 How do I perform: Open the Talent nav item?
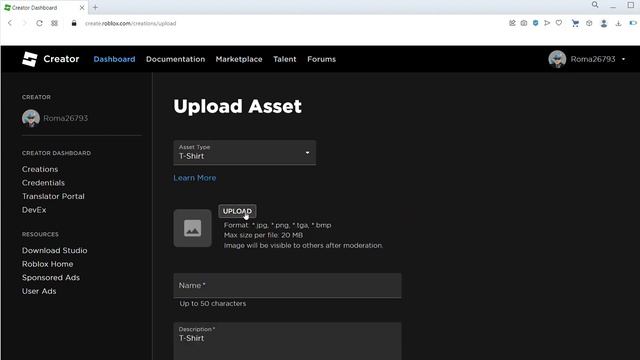(284, 59)
